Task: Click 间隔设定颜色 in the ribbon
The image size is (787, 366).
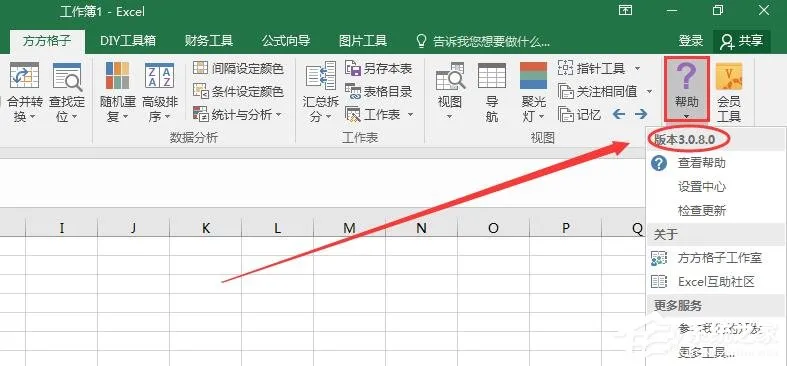Action: [x=238, y=68]
